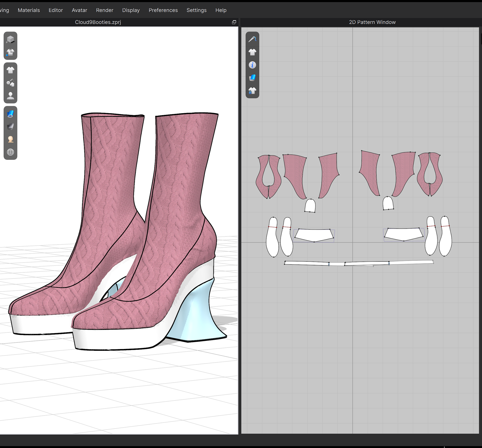Screen dimensions: 482x448
Task: Click the sewing-and-pattern display icon
Action: [10, 83]
